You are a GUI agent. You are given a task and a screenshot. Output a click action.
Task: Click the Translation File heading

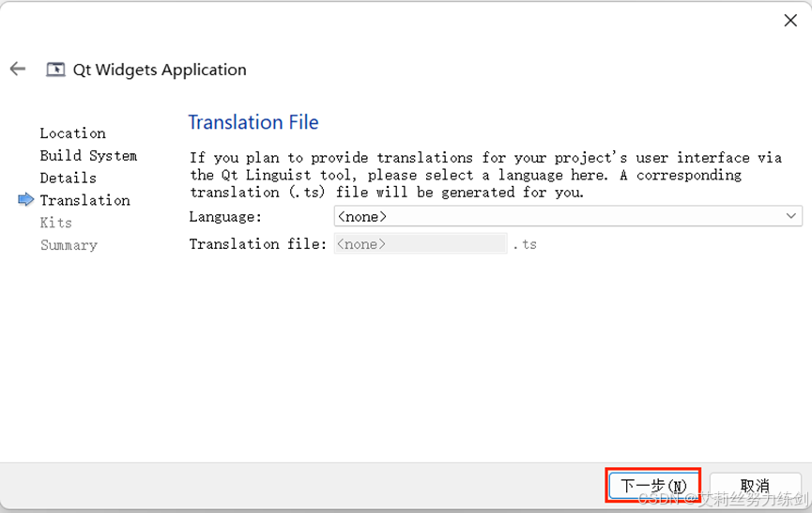click(x=253, y=122)
